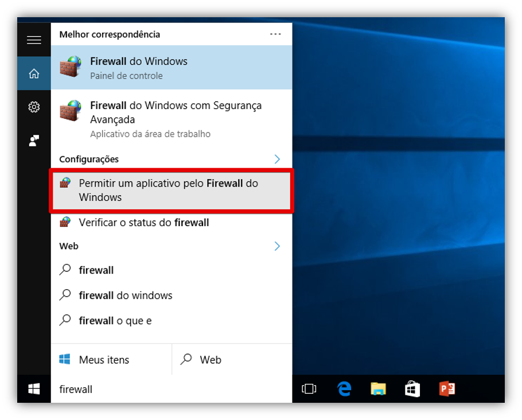Open Firewall do Windows com Segurança Avançada
522x420 pixels.
pyautogui.click(x=172, y=119)
